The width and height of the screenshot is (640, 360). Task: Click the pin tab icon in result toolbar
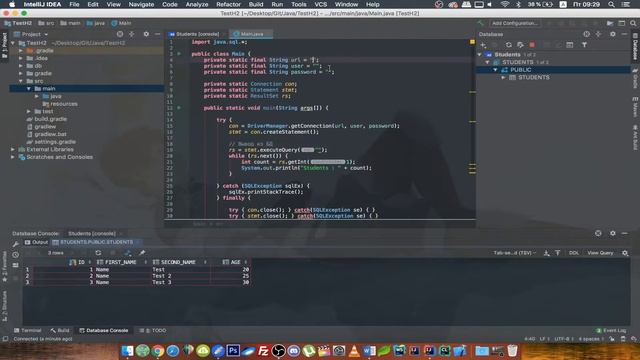point(142,253)
